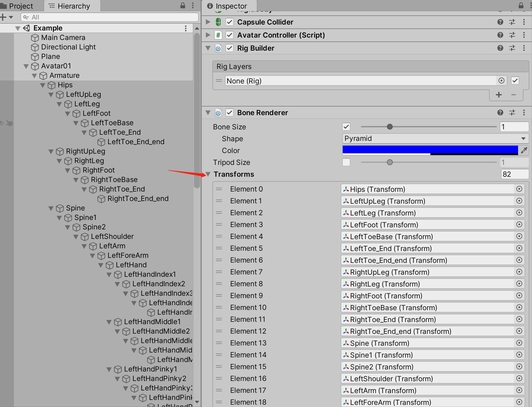This screenshot has height=407, width=532.
Task: Toggle pickability hand icon beside LeftToeBase
Action: coord(9,123)
